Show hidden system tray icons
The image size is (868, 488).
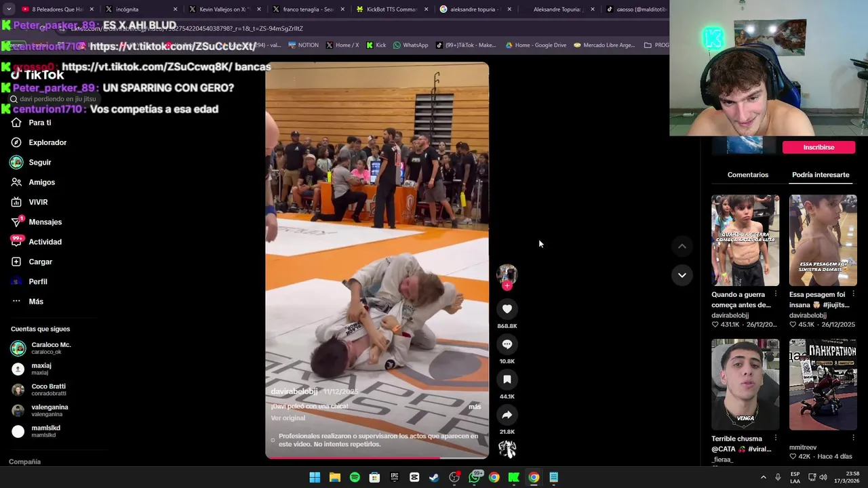[763, 477]
